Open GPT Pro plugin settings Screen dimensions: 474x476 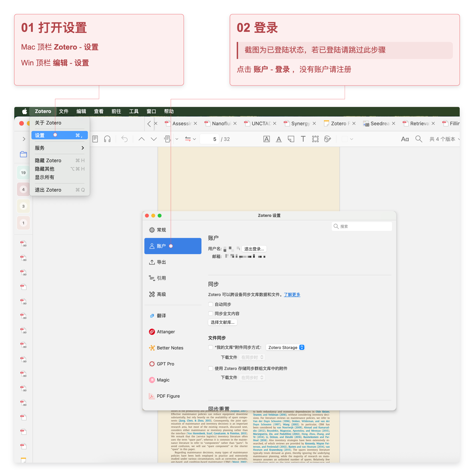[x=173, y=364]
